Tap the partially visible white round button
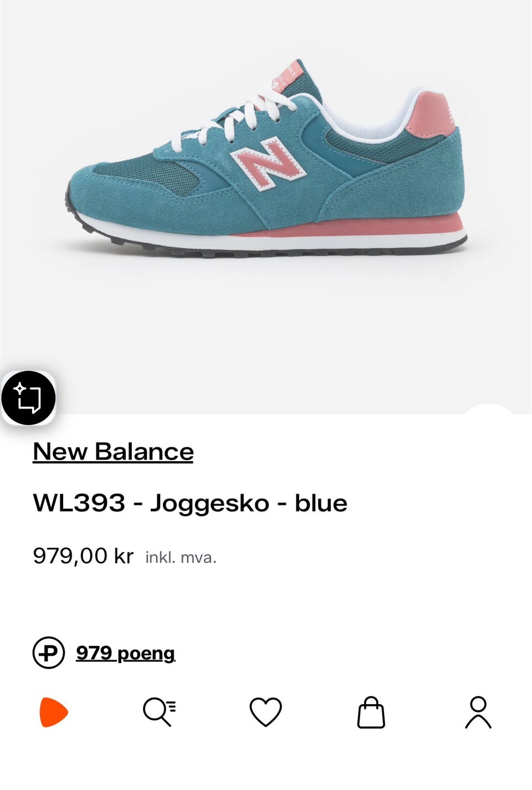This screenshot has width=532, height=790. point(489,409)
